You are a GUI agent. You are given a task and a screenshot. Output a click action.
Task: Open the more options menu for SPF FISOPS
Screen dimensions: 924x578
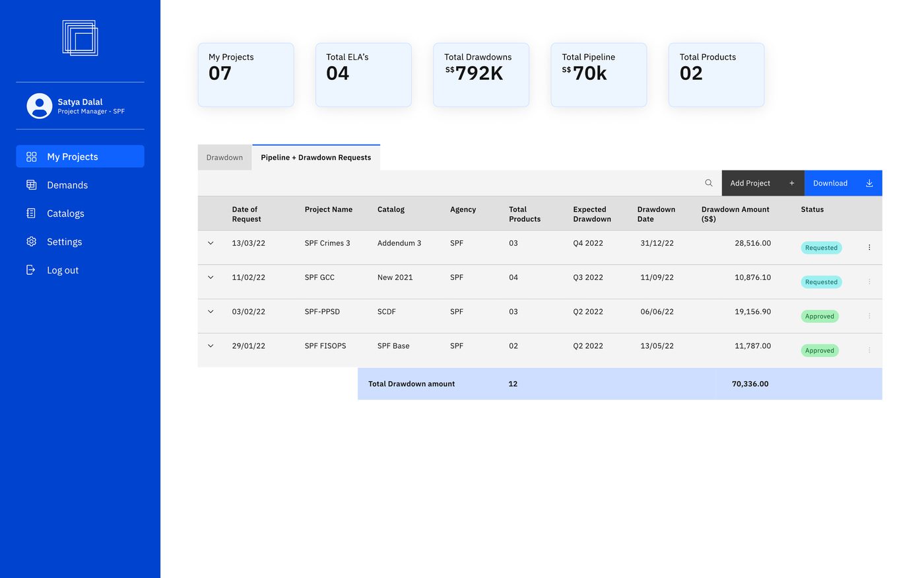[869, 350]
